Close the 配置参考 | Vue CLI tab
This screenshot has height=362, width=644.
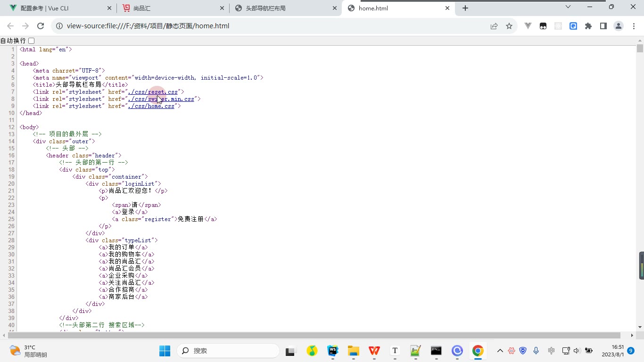[x=109, y=8]
